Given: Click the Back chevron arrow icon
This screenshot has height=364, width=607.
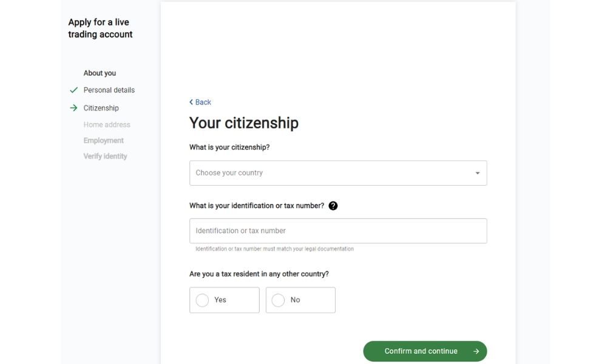Looking at the screenshot, I should [x=191, y=102].
